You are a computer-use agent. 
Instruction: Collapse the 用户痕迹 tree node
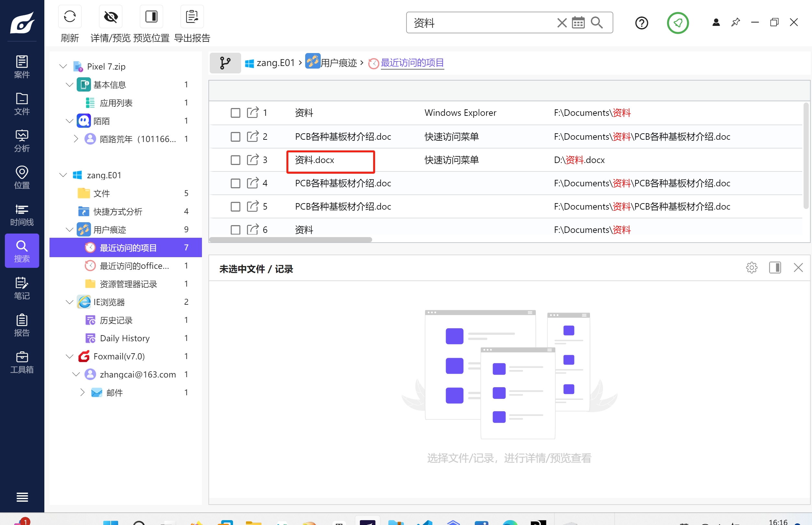coord(70,229)
